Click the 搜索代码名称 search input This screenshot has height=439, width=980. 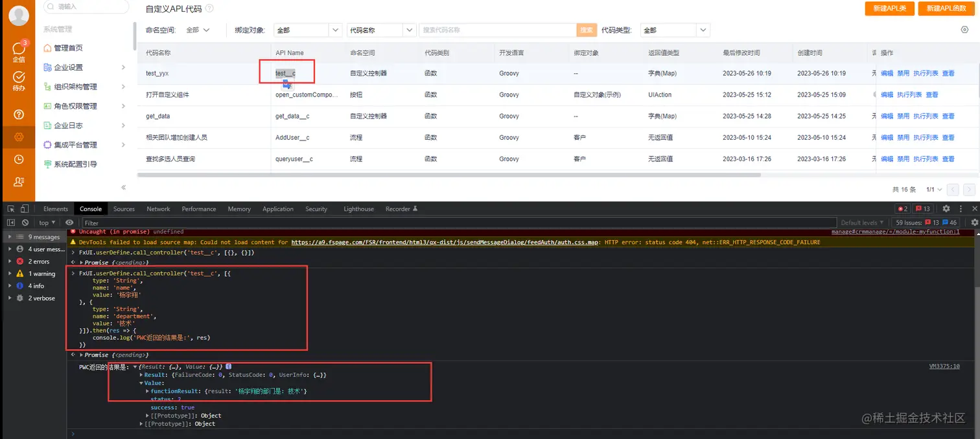tap(498, 30)
